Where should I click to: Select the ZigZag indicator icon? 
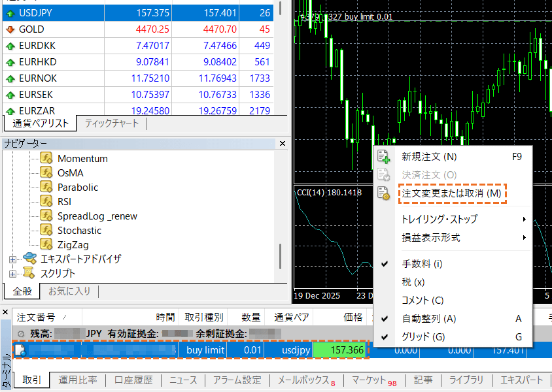click(46, 245)
